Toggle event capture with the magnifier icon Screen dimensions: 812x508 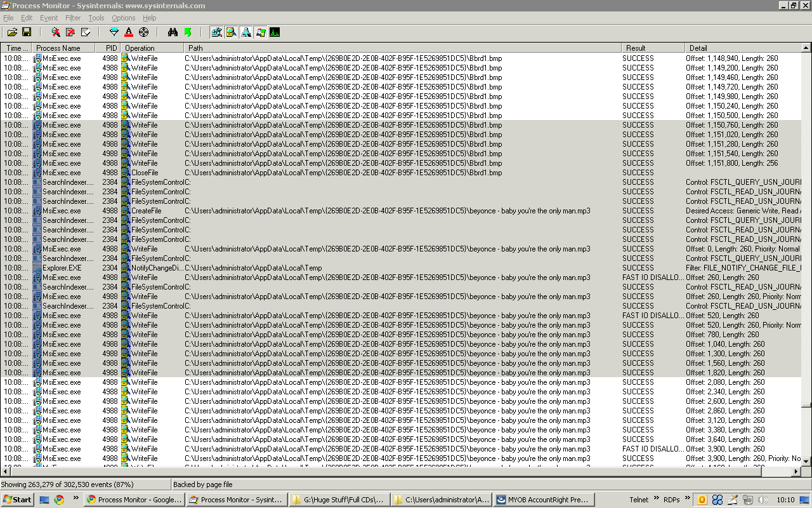[56, 32]
